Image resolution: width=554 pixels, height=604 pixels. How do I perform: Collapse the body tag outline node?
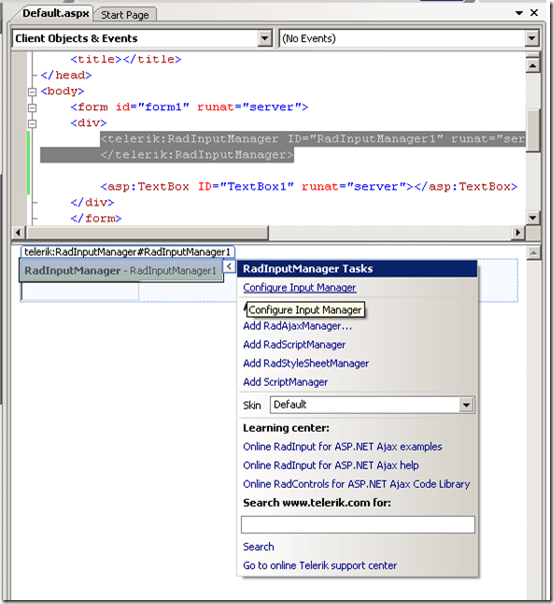pyautogui.click(x=32, y=92)
